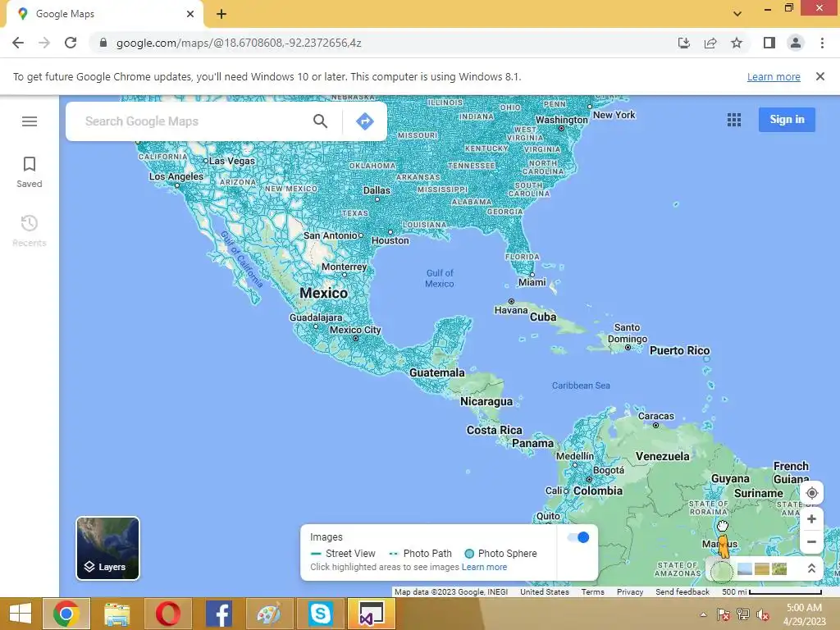Open Paint from the taskbar
840x630 pixels.
pos(269,614)
